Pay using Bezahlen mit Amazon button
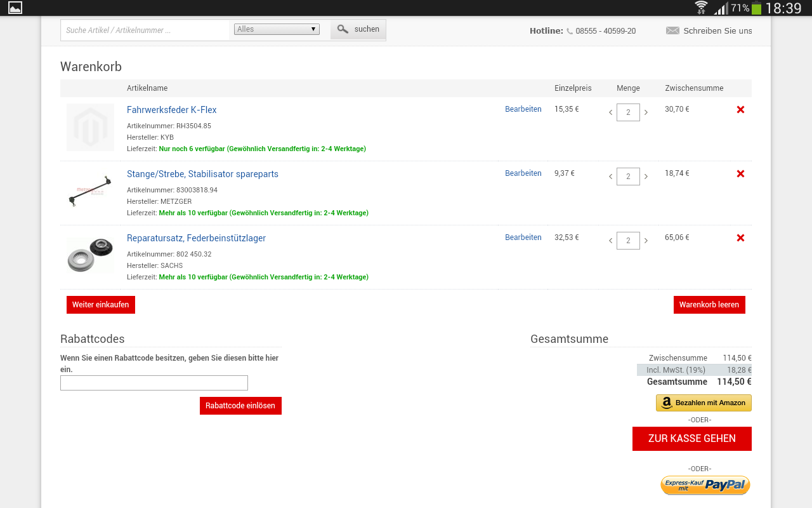The height and width of the screenshot is (508, 812). tap(704, 403)
